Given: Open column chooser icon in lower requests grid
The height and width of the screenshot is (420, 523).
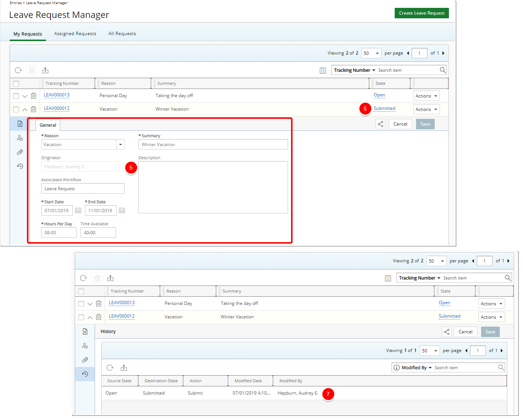Looking at the screenshot, I should click(388, 278).
